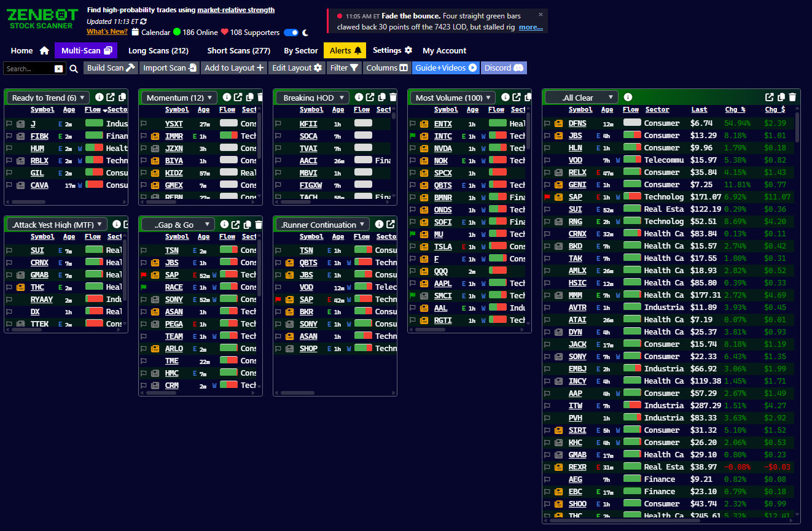Click the Import Scan button
The width and height of the screenshot is (812, 531).
tap(170, 68)
